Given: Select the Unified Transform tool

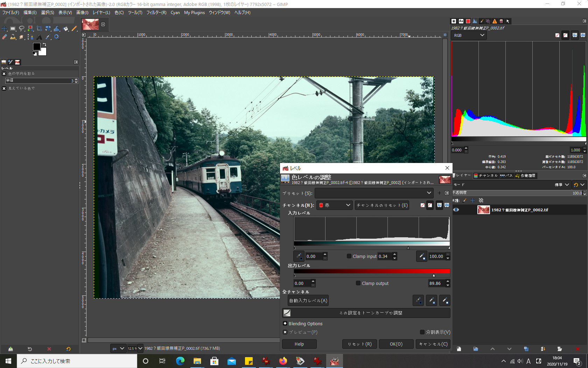Looking at the screenshot, I should click(x=48, y=28).
